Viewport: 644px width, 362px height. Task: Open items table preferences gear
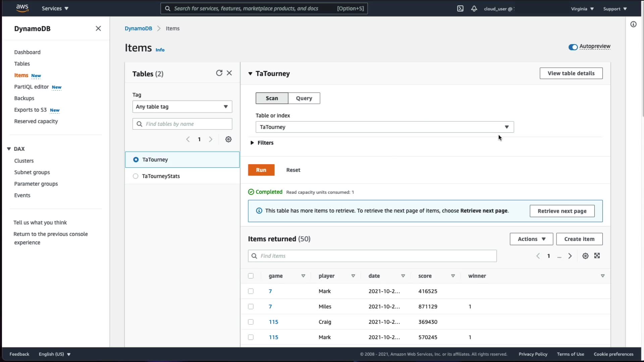point(585,256)
